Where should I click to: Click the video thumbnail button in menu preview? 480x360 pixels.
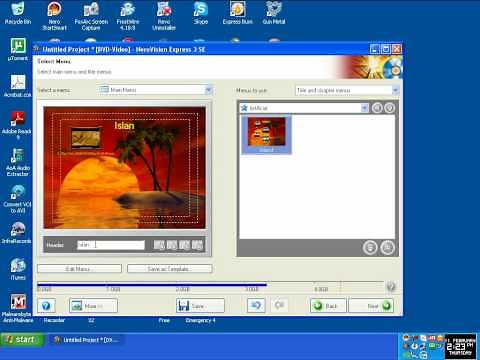click(86, 138)
